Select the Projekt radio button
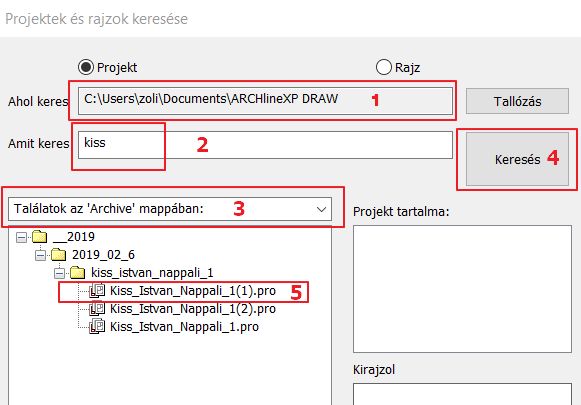Viewport: 581px width, 405px height. pyautogui.click(x=86, y=67)
